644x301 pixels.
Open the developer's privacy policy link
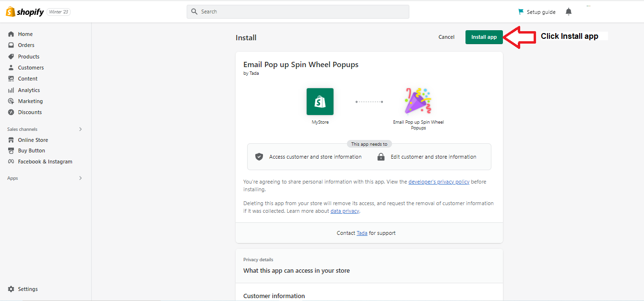(x=439, y=182)
